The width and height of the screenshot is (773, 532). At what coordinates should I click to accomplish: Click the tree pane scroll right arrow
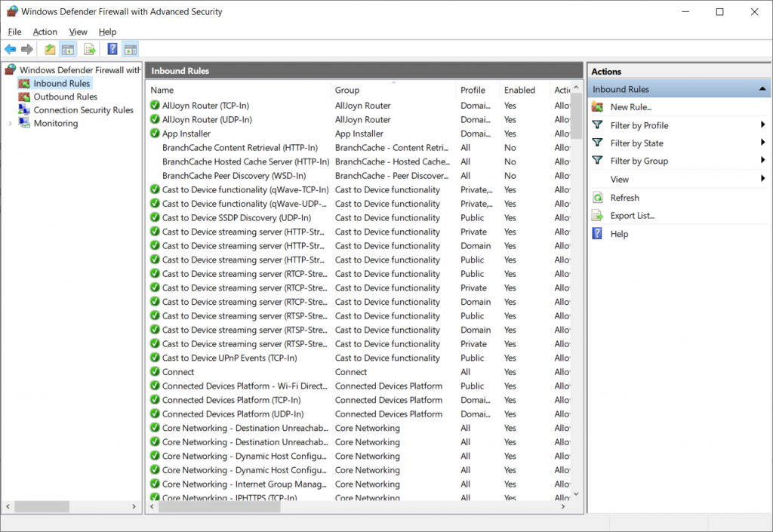tap(134, 506)
